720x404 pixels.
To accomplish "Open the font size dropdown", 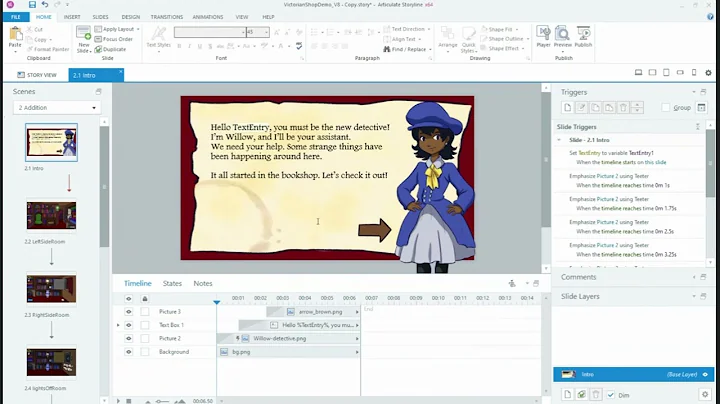I will tap(266, 32).
